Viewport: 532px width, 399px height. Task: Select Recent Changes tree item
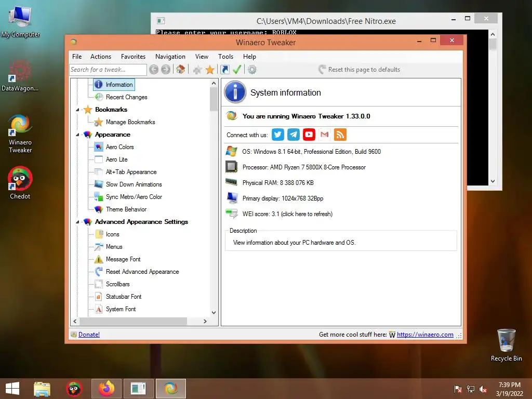pos(127,97)
